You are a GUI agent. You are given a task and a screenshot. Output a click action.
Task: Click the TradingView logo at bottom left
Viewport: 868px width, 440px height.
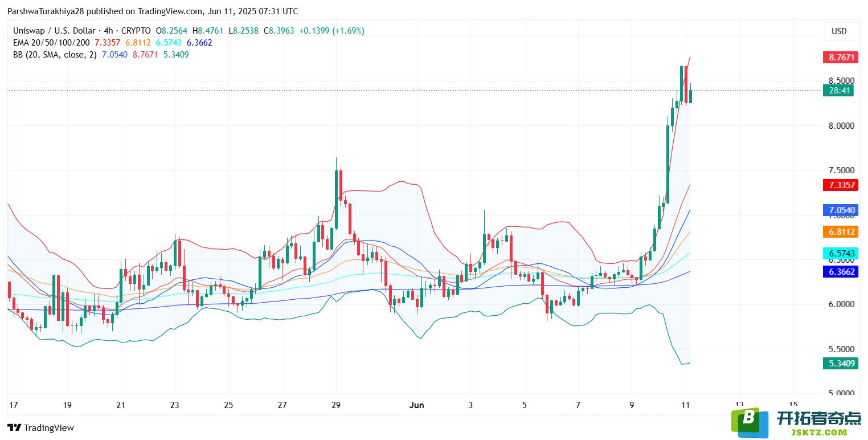pyautogui.click(x=41, y=427)
